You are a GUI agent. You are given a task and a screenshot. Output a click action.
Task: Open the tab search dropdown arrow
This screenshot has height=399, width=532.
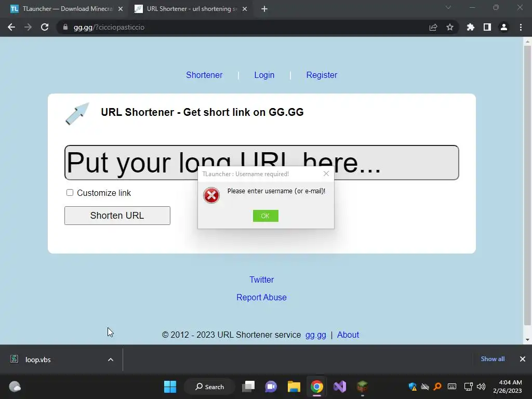pyautogui.click(x=448, y=7)
